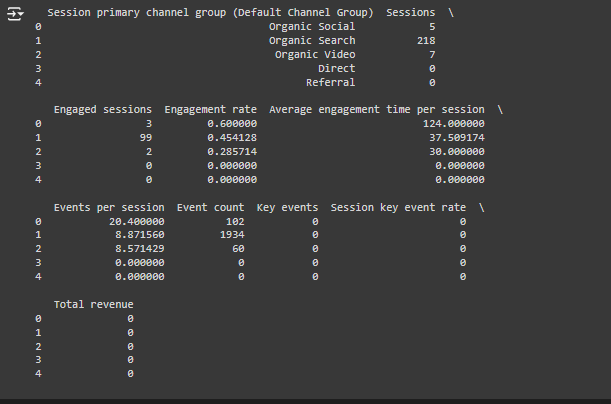This screenshot has width=611, height=404.
Task: Select engagement rate value 0.454128
Action: click(x=232, y=138)
